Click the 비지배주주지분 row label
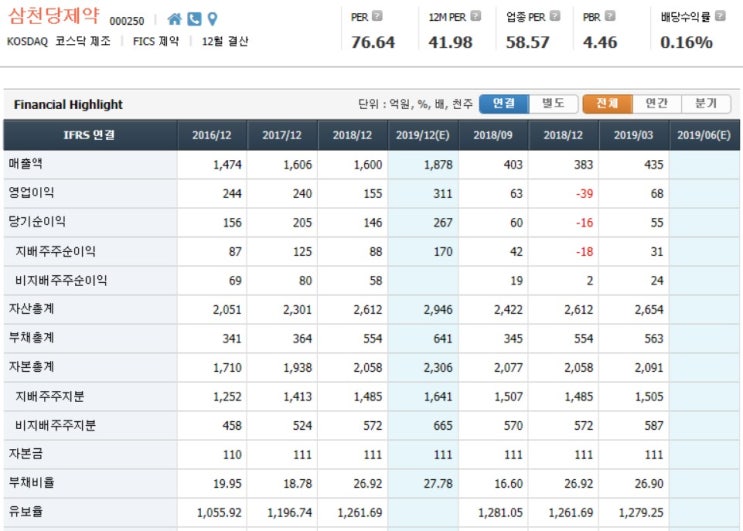 click(x=55, y=425)
